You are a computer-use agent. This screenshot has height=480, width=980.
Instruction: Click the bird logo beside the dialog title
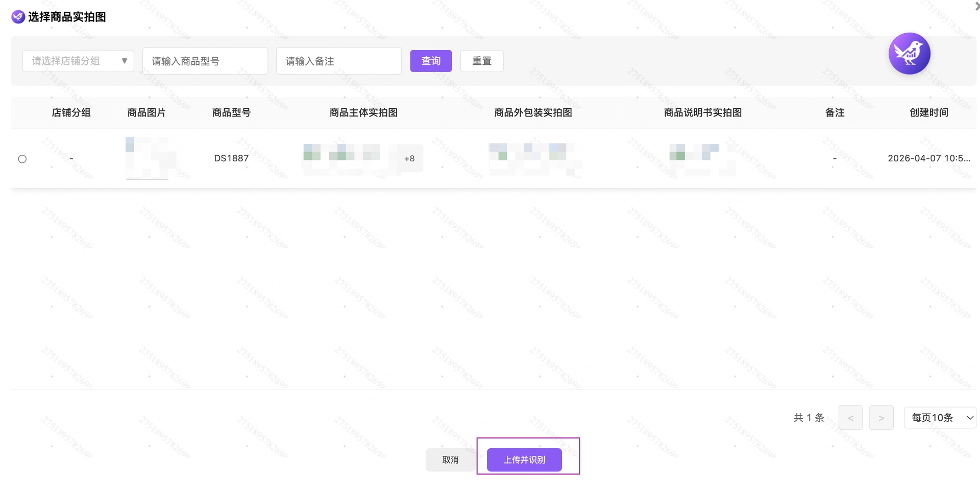pyautogui.click(x=18, y=17)
